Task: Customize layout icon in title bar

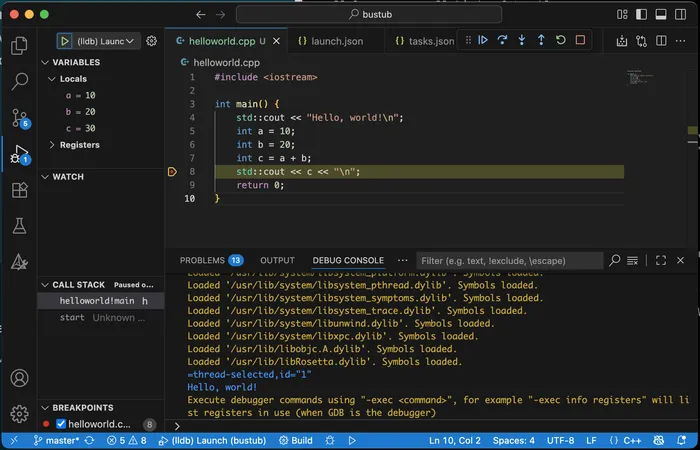Action: click(x=622, y=14)
